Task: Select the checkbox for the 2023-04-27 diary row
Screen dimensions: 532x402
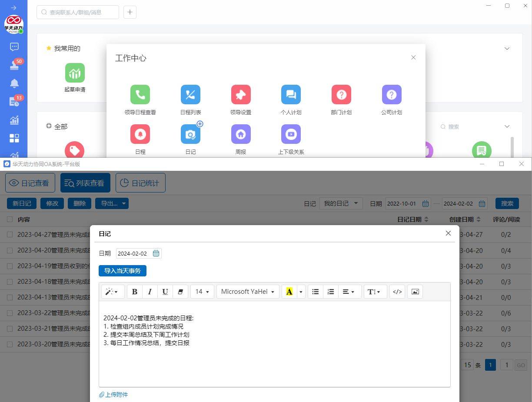Action: (x=10, y=235)
